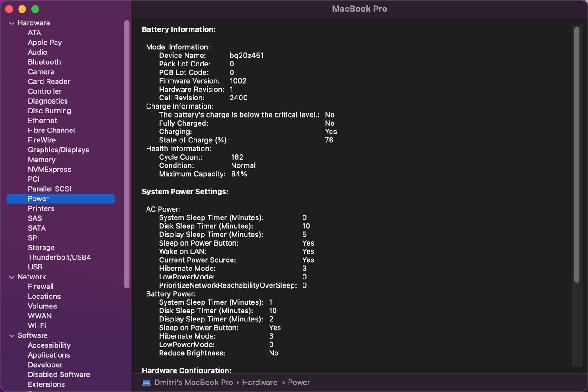Click Hardware in the path bar
Image resolution: width=588 pixels, height=392 pixels.
(260, 383)
